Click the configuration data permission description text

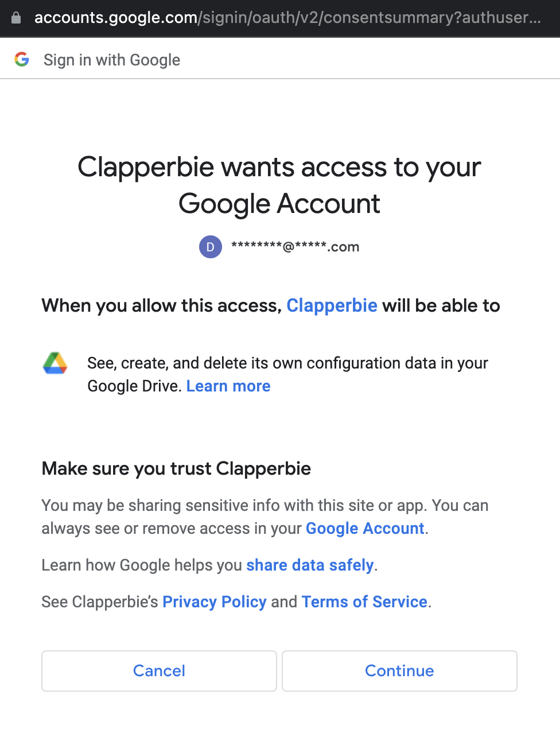pos(287,374)
